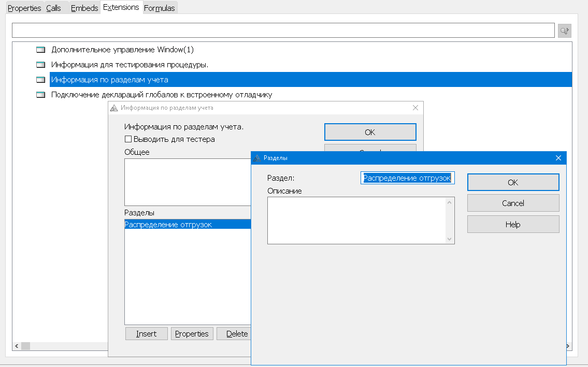Viewport: 588px width, 367px height.
Task: Go to the Formulas tab
Action: tap(160, 8)
